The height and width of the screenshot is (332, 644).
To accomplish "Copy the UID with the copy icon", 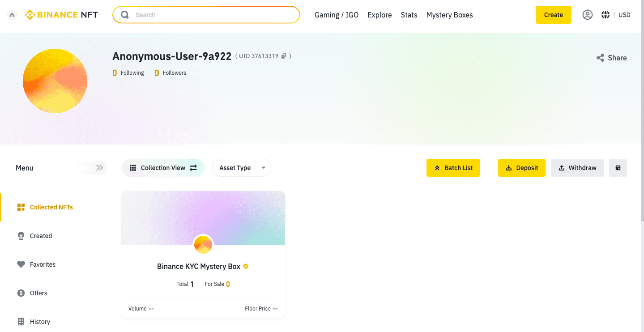I will (x=283, y=56).
